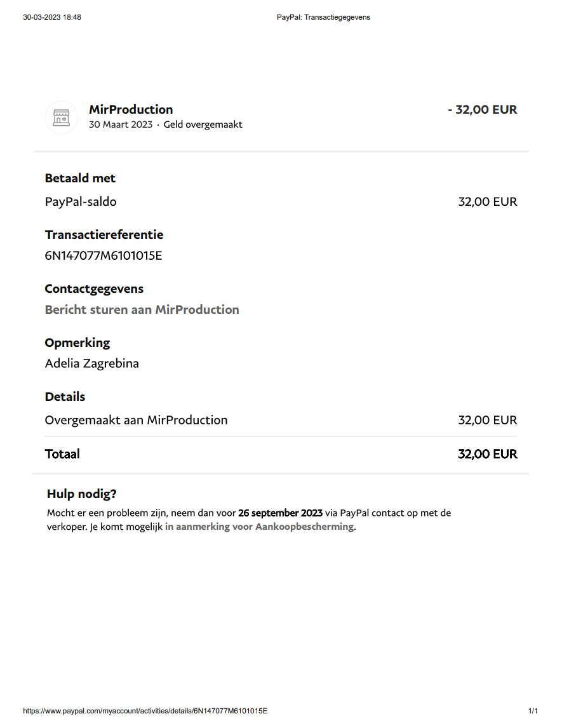The height and width of the screenshot is (728, 562).
Task: Click the 'Betaald met' section heading
Action: coord(80,178)
